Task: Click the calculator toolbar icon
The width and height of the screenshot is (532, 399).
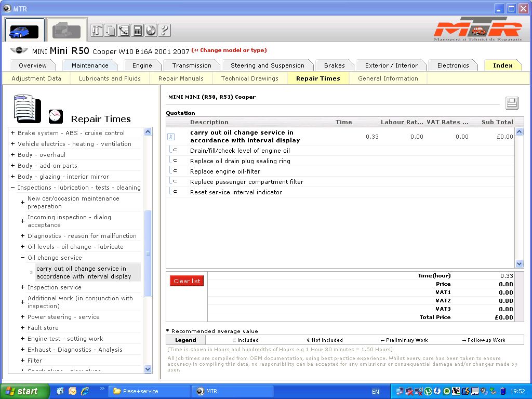Action: tap(137, 30)
